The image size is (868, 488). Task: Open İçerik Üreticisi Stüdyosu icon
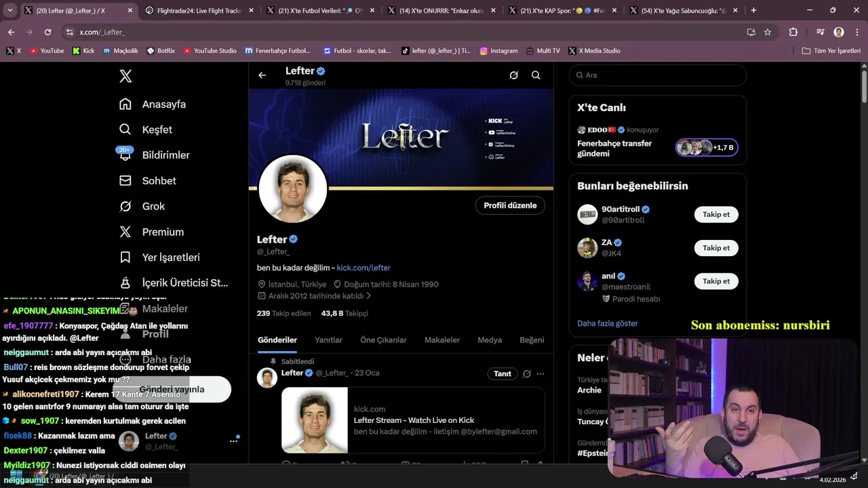[125, 283]
